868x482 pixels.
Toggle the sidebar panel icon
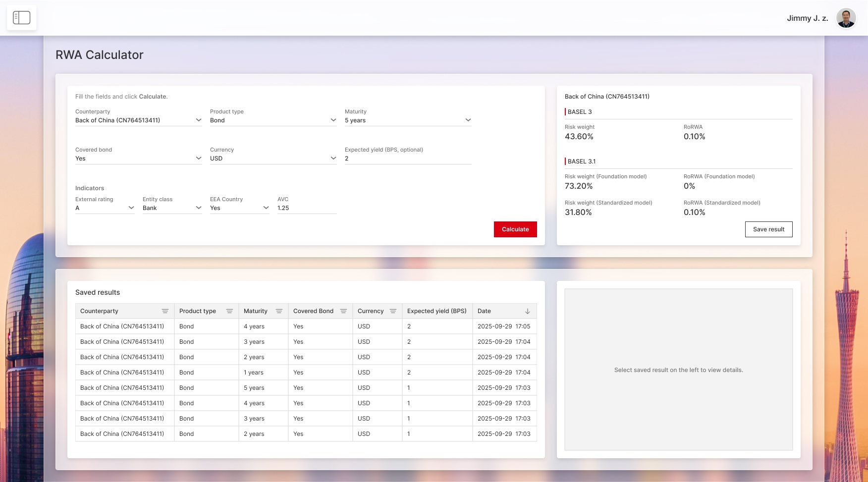pyautogui.click(x=21, y=18)
